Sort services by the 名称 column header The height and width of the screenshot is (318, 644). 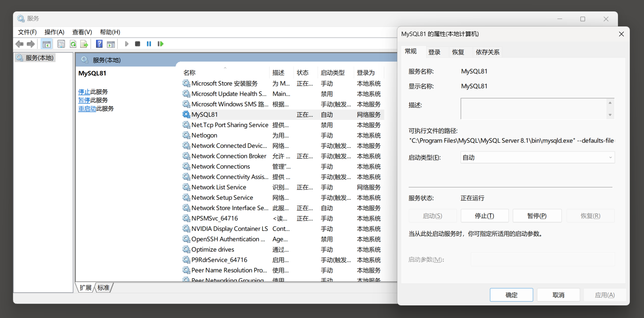tap(225, 73)
